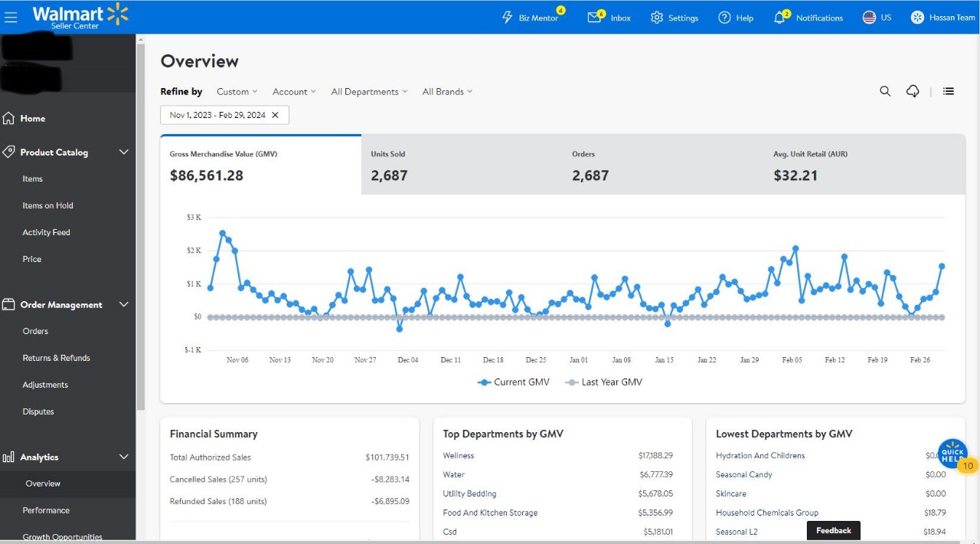Open Settings gear icon

(657, 18)
